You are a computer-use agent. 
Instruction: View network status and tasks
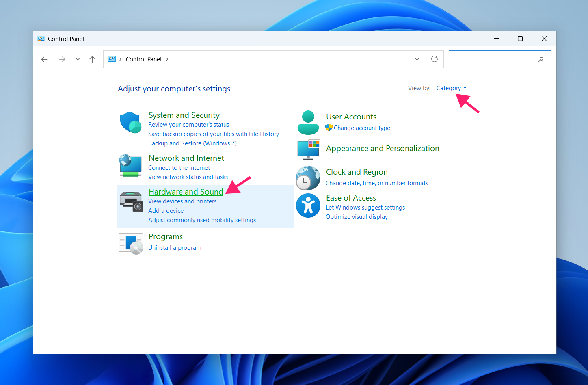pos(188,177)
